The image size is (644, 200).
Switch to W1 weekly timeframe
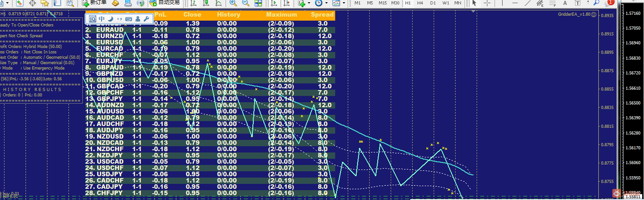pos(446,3)
